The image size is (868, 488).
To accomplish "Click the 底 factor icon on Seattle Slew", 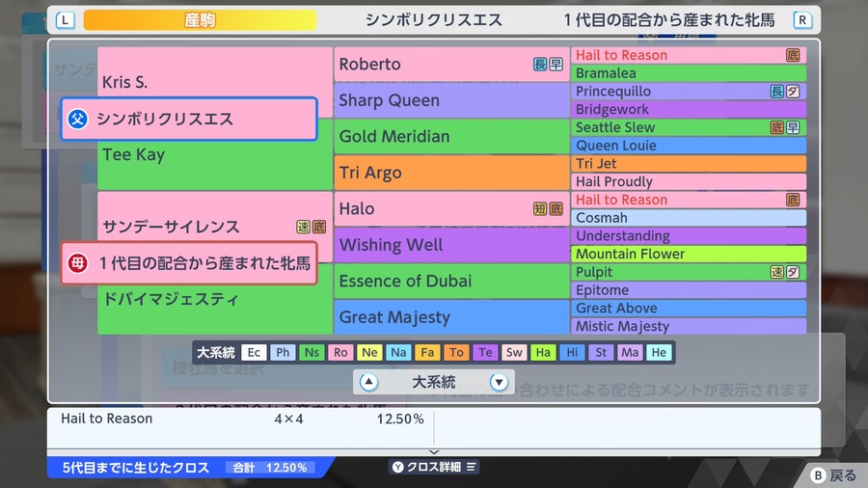I will point(777,128).
